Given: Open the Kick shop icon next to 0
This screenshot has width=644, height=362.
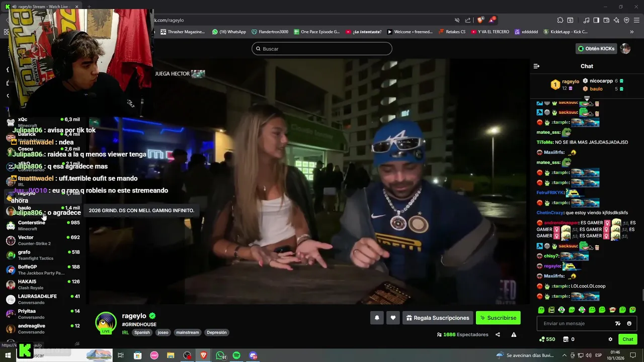Looking at the screenshot, I should [566, 339].
